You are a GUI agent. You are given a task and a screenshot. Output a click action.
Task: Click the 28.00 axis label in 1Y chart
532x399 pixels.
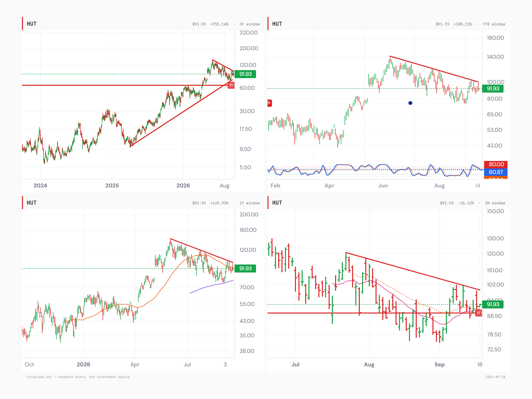[247, 351]
